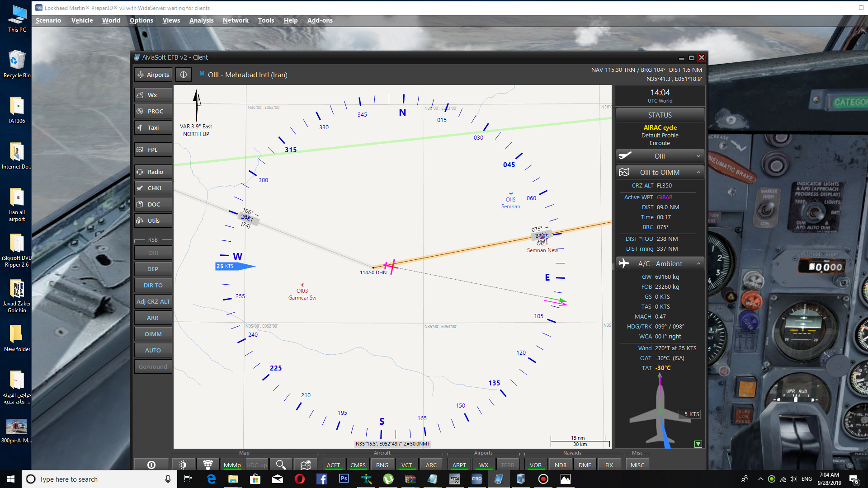Click the green down-arrow panel expander
The image size is (868, 488).
coord(698,444)
